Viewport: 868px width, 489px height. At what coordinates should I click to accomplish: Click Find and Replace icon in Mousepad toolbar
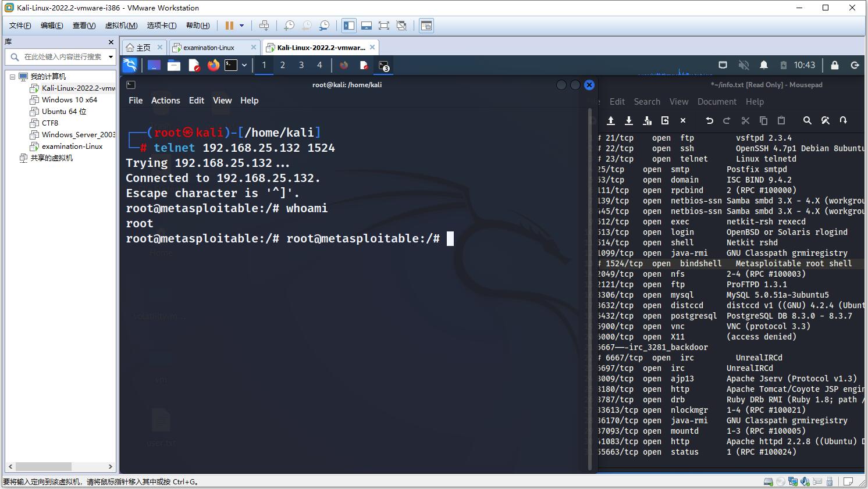click(825, 120)
